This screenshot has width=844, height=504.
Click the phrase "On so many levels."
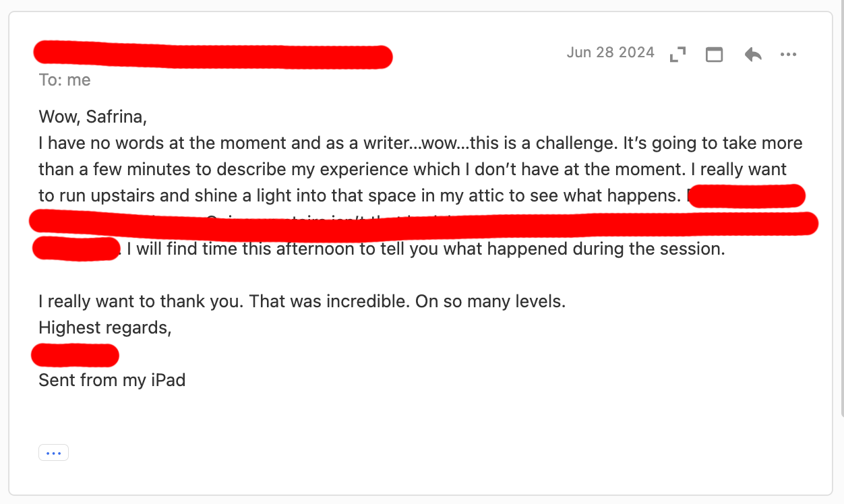tap(490, 301)
